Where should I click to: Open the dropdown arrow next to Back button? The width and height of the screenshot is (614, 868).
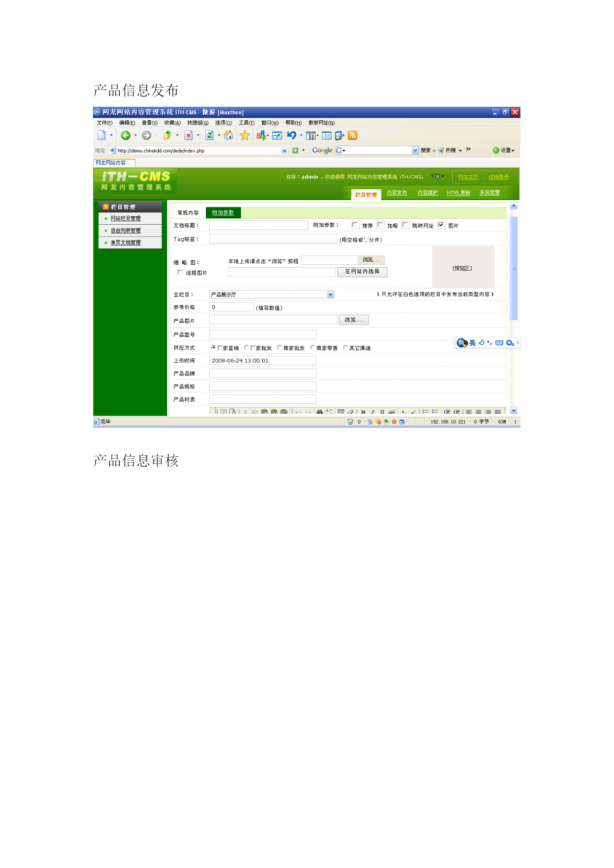[x=136, y=135]
